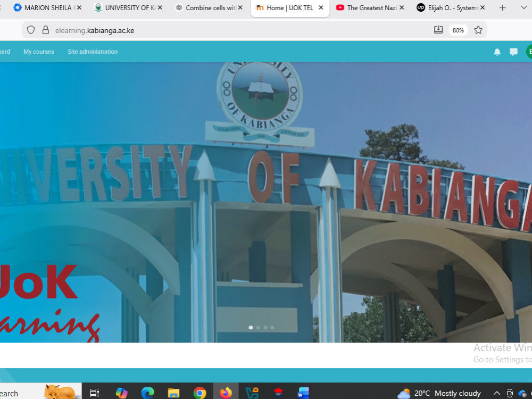
Task: Open Microsoft Edge from the taskbar
Action: pos(147,393)
